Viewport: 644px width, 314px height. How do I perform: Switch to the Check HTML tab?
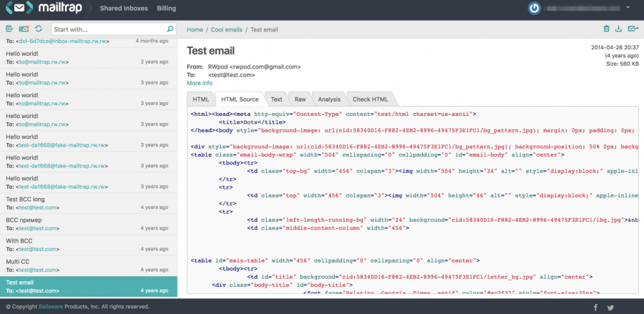point(370,99)
